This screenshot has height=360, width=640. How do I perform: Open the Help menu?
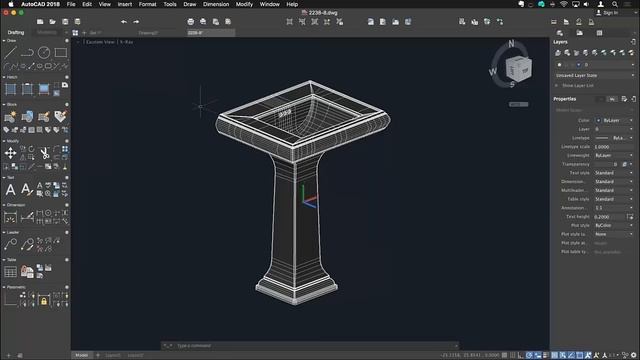click(x=292, y=4)
